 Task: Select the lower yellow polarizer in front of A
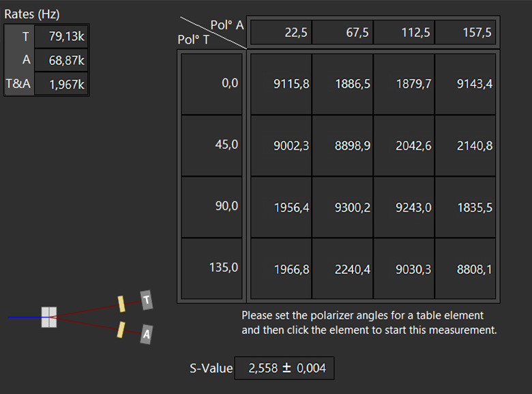click(121, 330)
